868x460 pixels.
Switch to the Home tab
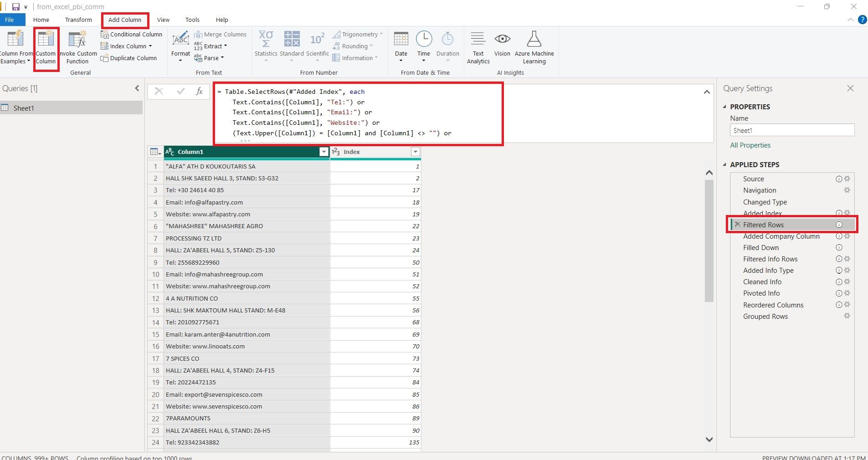pyautogui.click(x=41, y=20)
